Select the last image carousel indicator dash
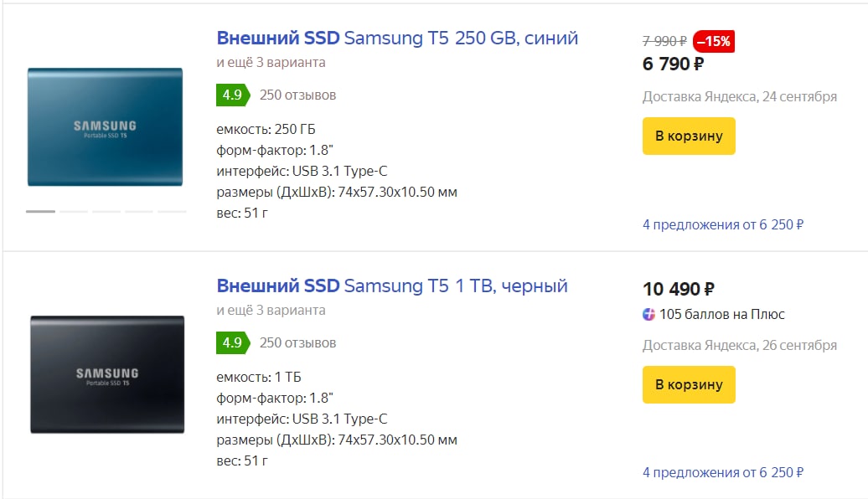868x499 pixels. 172,212
